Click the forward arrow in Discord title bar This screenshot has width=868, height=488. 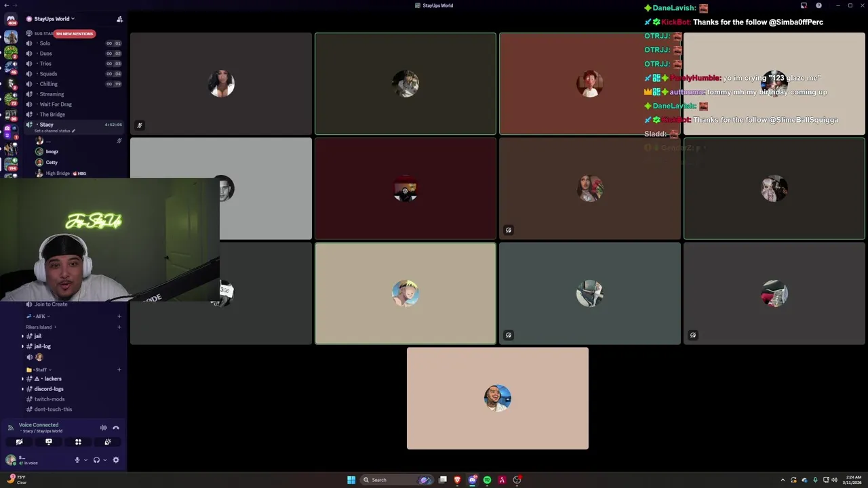16,5
